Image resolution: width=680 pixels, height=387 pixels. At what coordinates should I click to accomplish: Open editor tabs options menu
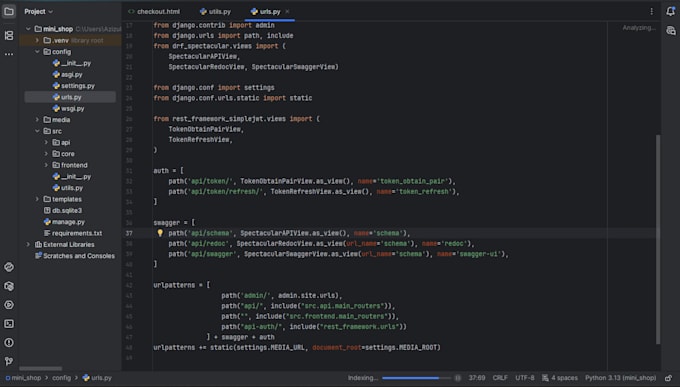click(x=651, y=12)
